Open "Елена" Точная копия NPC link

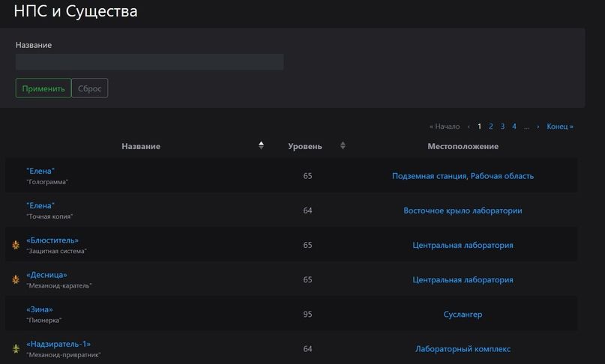[40, 205]
